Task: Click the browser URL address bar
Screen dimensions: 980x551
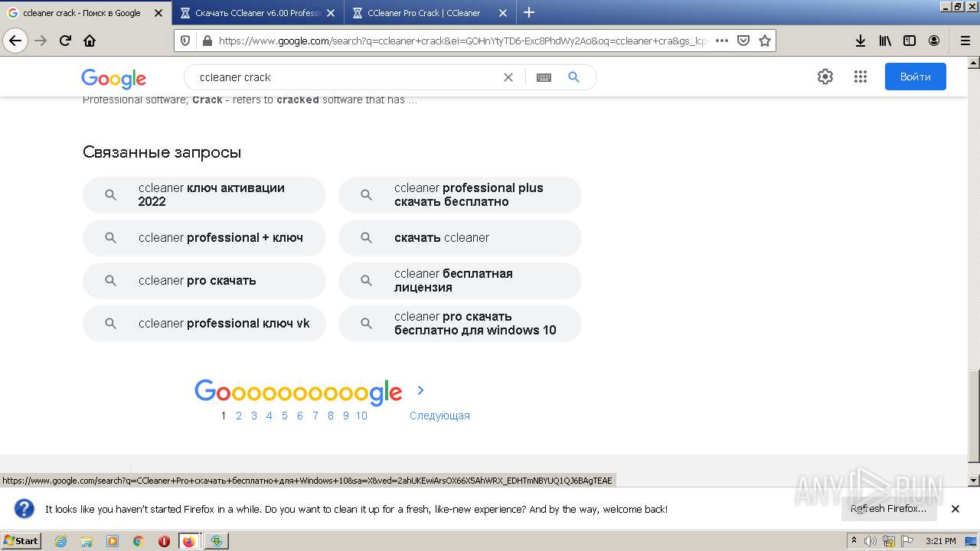Action: (x=462, y=41)
